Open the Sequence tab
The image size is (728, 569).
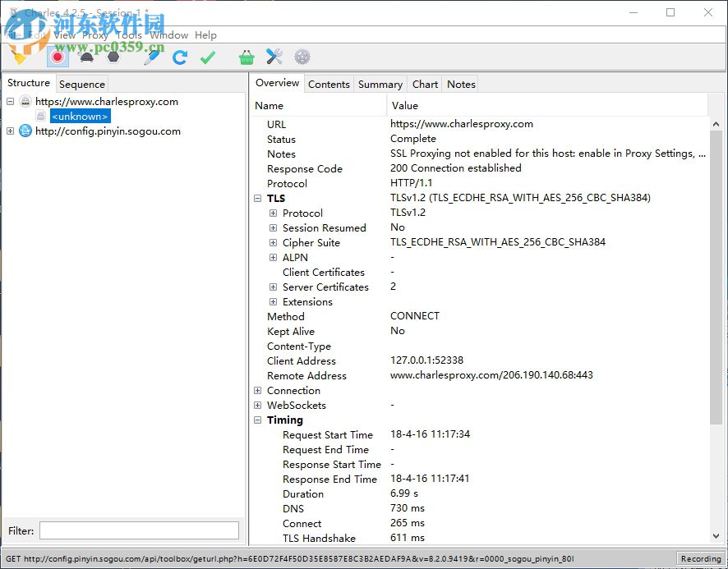pos(82,84)
